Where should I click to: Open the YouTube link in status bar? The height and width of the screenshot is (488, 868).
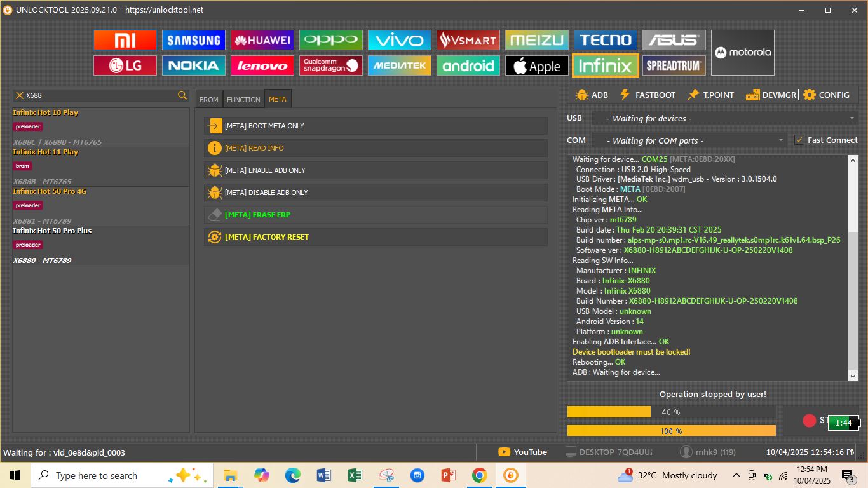pyautogui.click(x=522, y=452)
